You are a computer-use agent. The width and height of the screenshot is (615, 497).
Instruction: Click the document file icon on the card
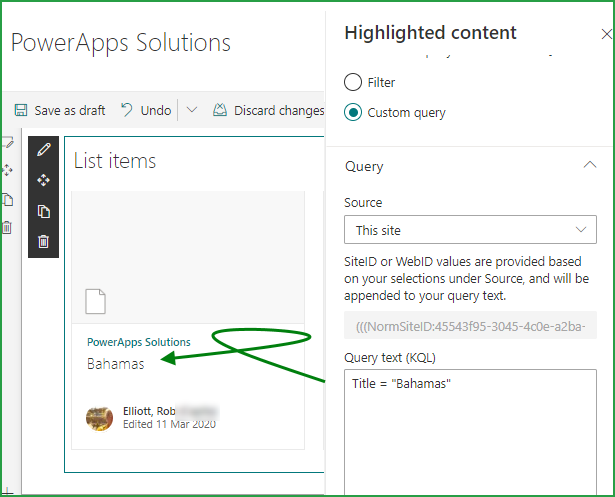tap(95, 301)
